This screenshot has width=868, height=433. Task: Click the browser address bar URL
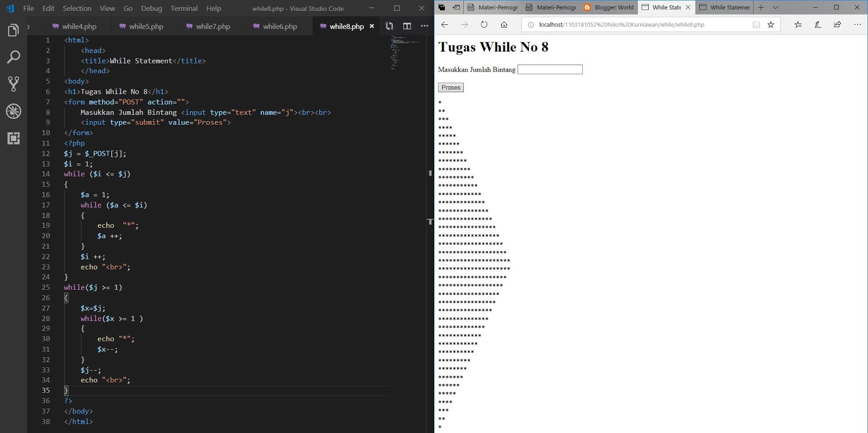[621, 24]
